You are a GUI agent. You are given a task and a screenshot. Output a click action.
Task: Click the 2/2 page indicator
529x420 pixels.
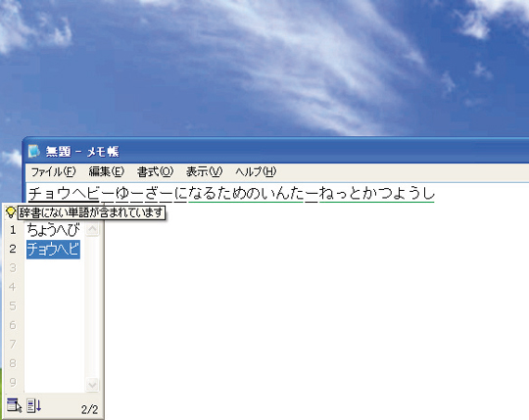pos(89,409)
